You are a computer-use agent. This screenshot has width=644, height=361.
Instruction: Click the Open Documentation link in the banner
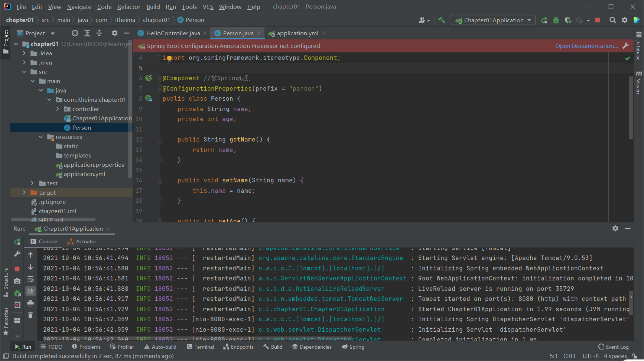coord(587,46)
